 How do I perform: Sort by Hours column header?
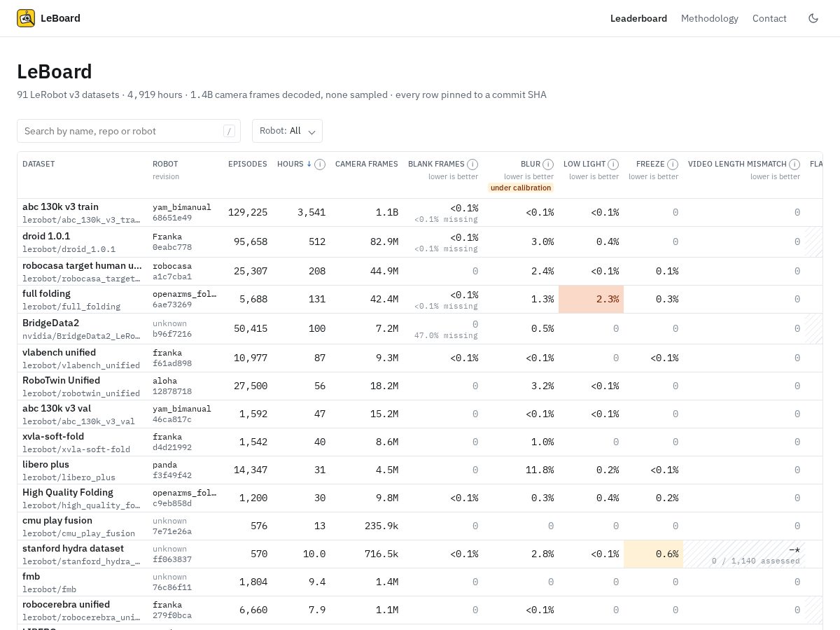[x=294, y=164]
